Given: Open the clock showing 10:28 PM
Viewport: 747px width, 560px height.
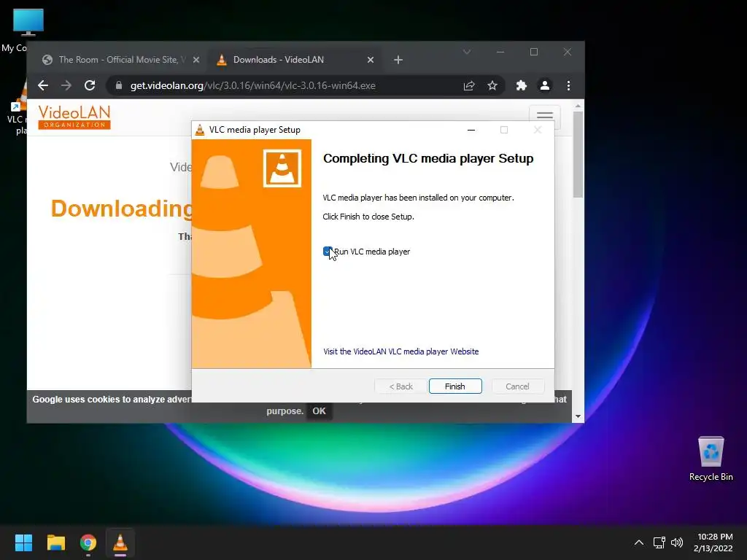Looking at the screenshot, I should 713,542.
